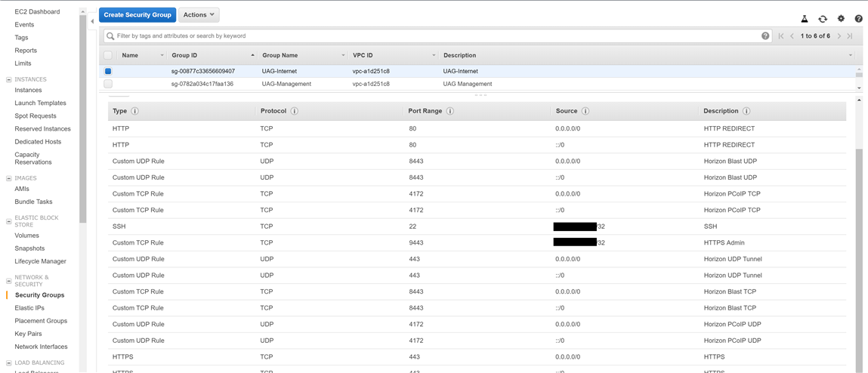Viewport: 868px width, 373px height.
Task: Collapse the NETWORK & SECURITY section
Action: click(x=8, y=281)
